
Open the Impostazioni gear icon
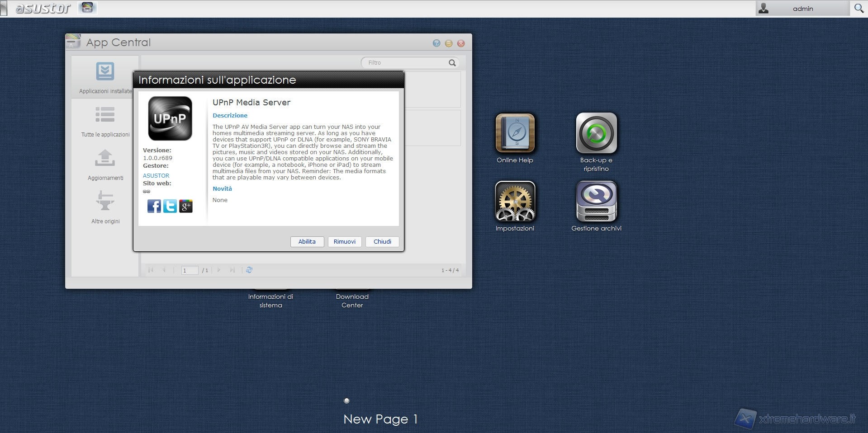pyautogui.click(x=515, y=202)
